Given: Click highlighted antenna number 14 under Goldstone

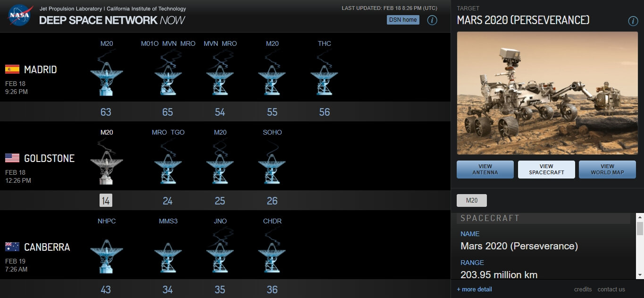Looking at the screenshot, I should coord(106,201).
